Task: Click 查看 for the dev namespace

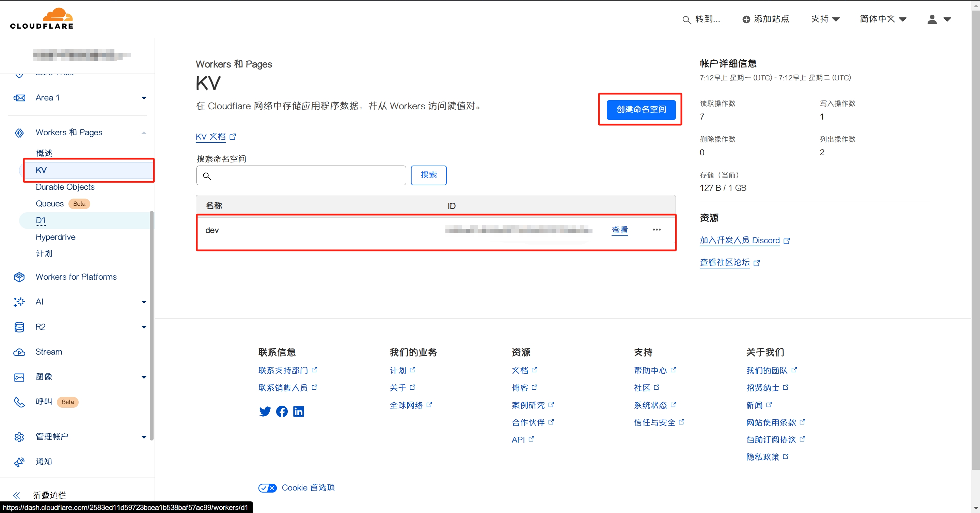Action: (x=620, y=230)
